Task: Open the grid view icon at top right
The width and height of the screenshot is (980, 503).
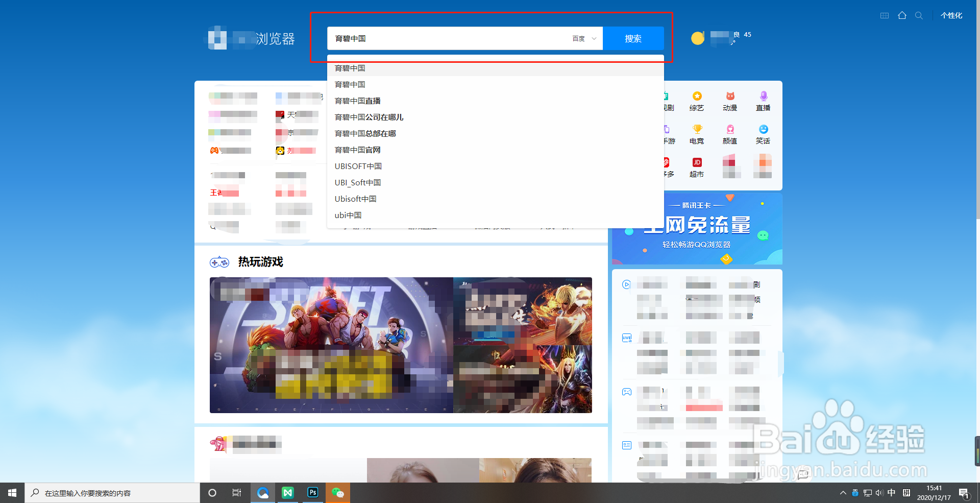Action: click(885, 16)
